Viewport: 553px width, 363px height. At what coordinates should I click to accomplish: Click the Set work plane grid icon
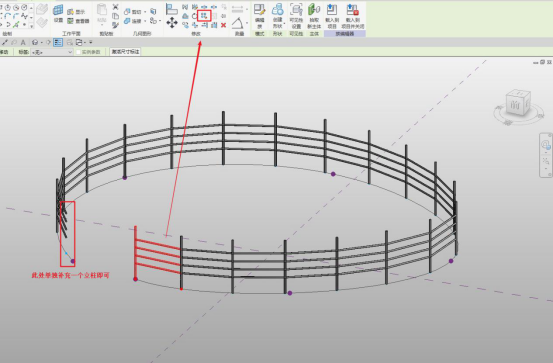[x=58, y=13]
